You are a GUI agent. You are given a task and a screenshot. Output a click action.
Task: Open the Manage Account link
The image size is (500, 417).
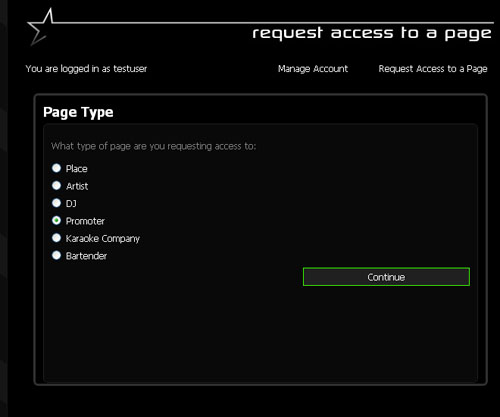coord(313,69)
